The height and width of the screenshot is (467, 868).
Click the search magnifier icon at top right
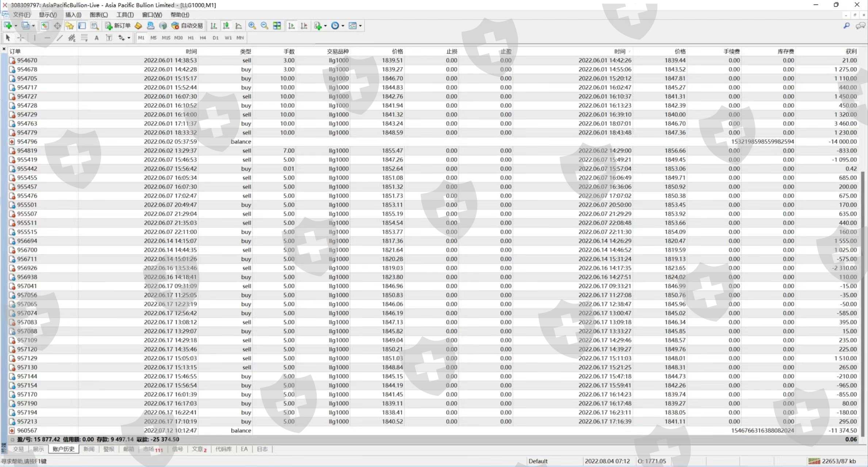pyautogui.click(x=846, y=26)
